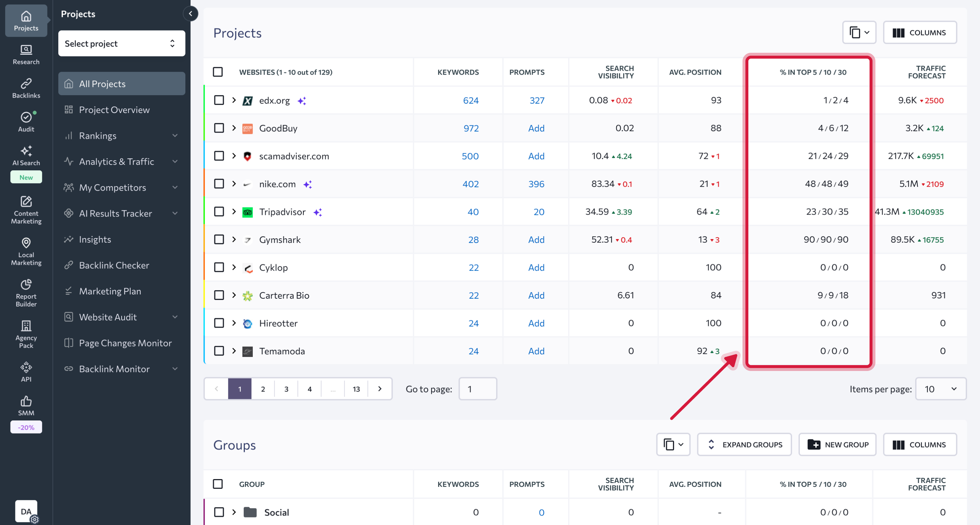Check the edx.org row checkbox
Screen dimensions: 980x525
pyautogui.click(x=219, y=100)
